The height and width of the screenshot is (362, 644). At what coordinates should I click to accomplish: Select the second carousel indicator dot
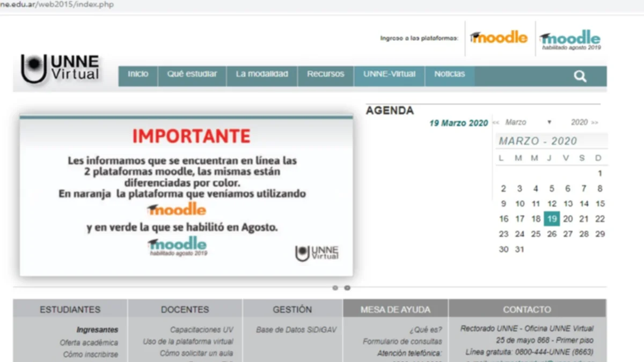pyautogui.click(x=347, y=288)
